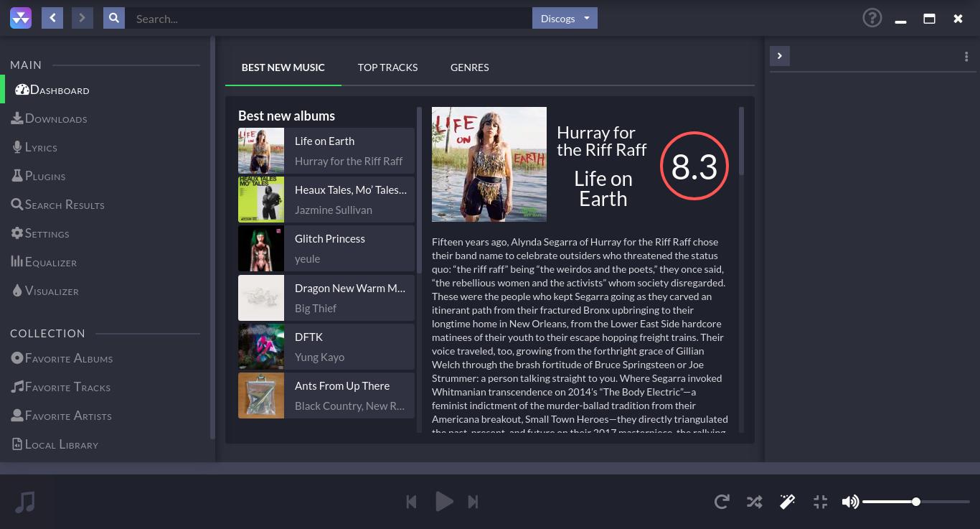Click large Life on Earth cover art
980x529 pixels.
point(489,164)
